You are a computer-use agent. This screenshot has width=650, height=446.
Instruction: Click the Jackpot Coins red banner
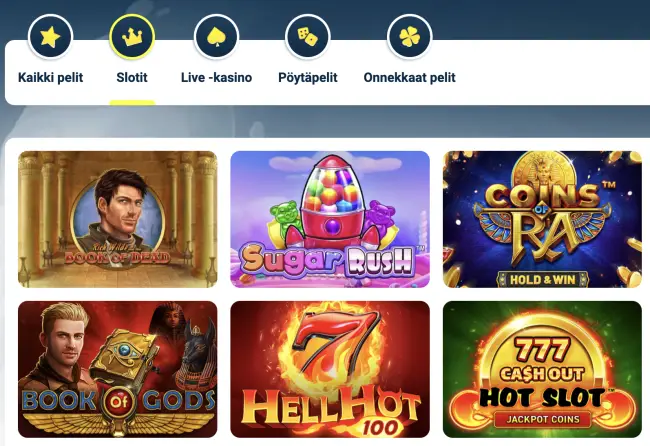543,419
